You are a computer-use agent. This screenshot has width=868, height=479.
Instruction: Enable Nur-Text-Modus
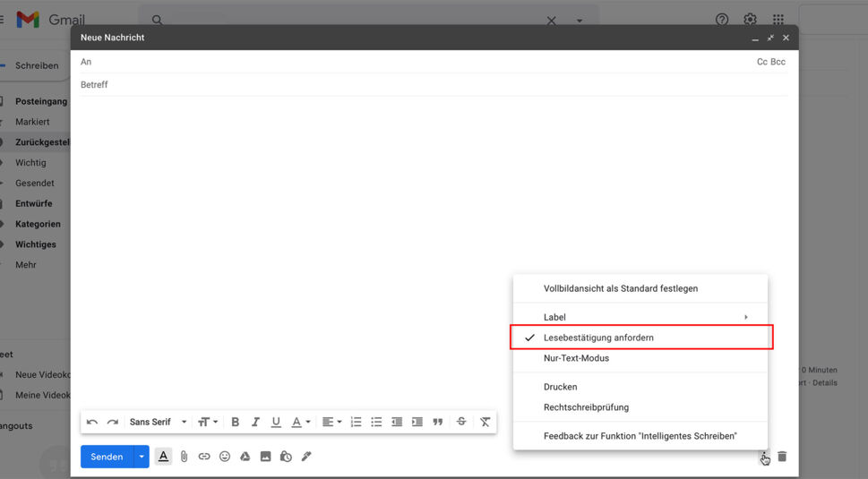point(640,358)
